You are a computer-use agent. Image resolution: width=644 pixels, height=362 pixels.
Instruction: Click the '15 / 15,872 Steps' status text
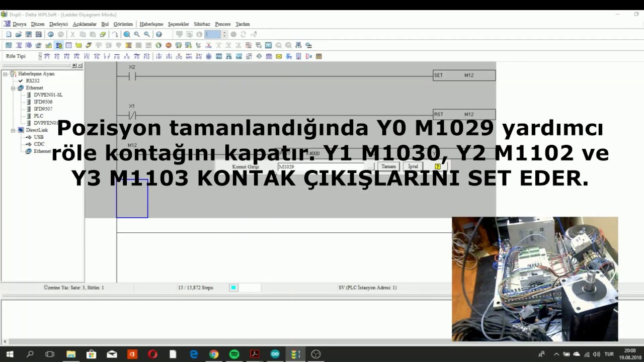(195, 288)
